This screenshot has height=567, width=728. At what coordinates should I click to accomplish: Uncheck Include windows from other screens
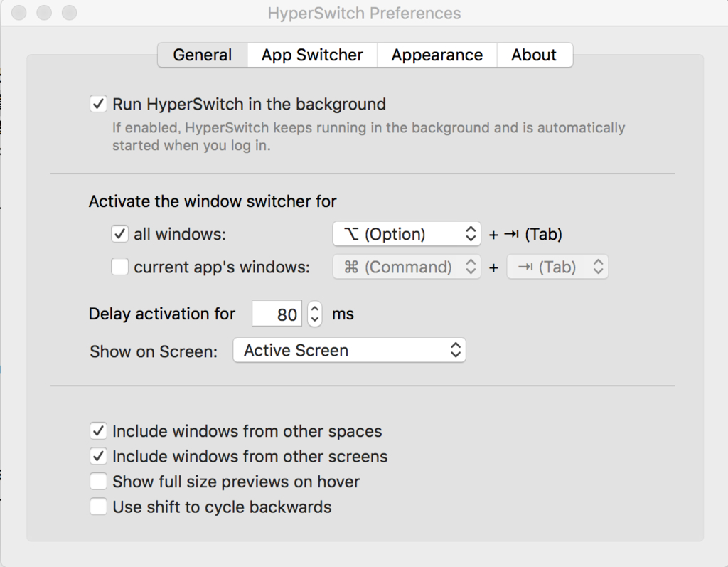click(98, 457)
